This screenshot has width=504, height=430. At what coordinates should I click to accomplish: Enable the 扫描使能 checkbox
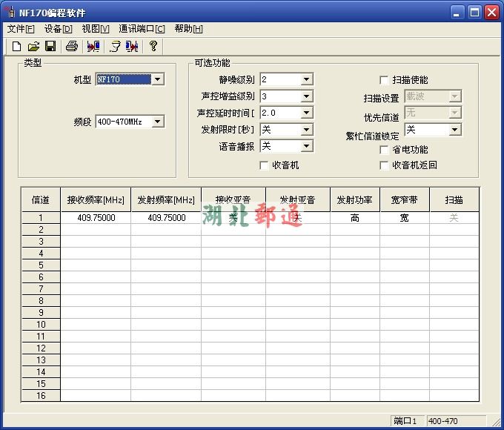coord(384,80)
